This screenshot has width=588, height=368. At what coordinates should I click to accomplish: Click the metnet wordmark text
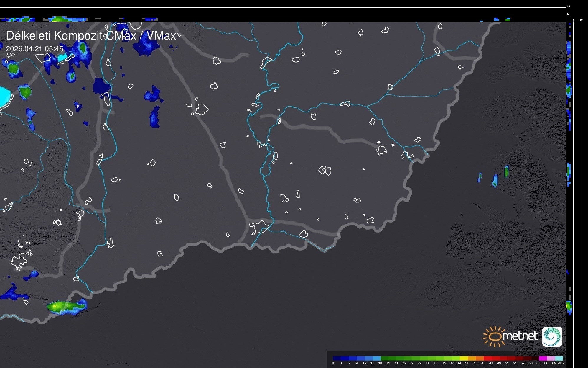(520, 336)
